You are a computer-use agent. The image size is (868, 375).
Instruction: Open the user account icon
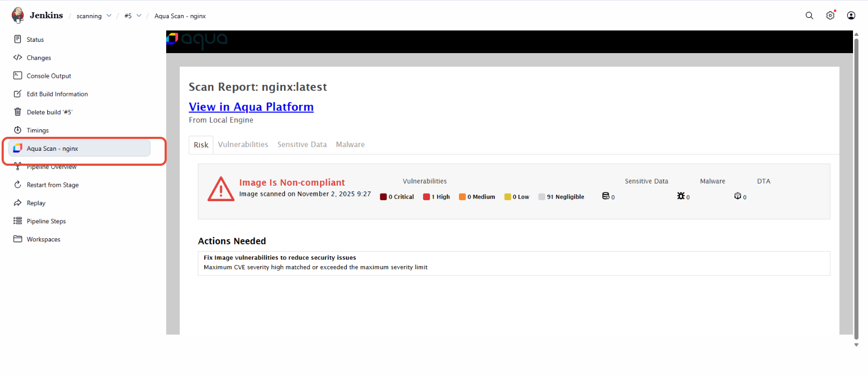[x=851, y=16]
